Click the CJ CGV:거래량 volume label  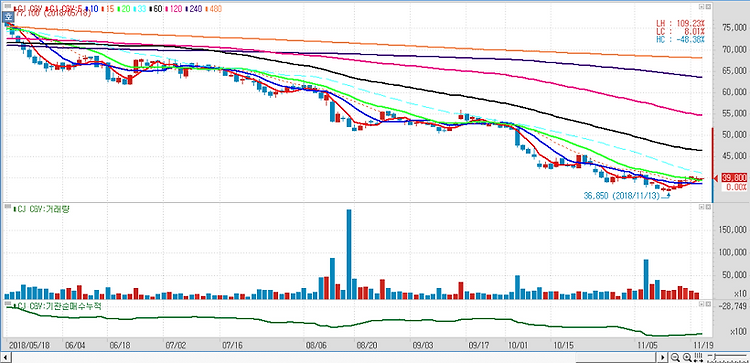[x=42, y=209]
